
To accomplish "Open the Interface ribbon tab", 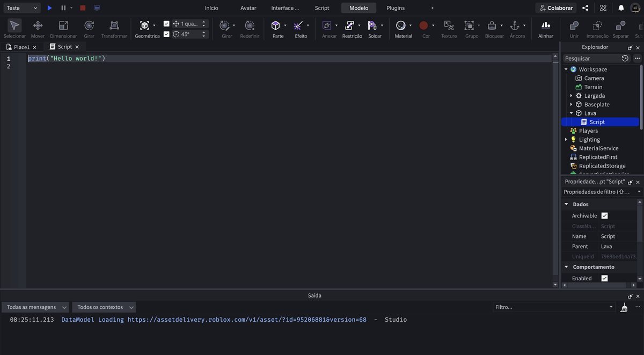I will coord(285,8).
